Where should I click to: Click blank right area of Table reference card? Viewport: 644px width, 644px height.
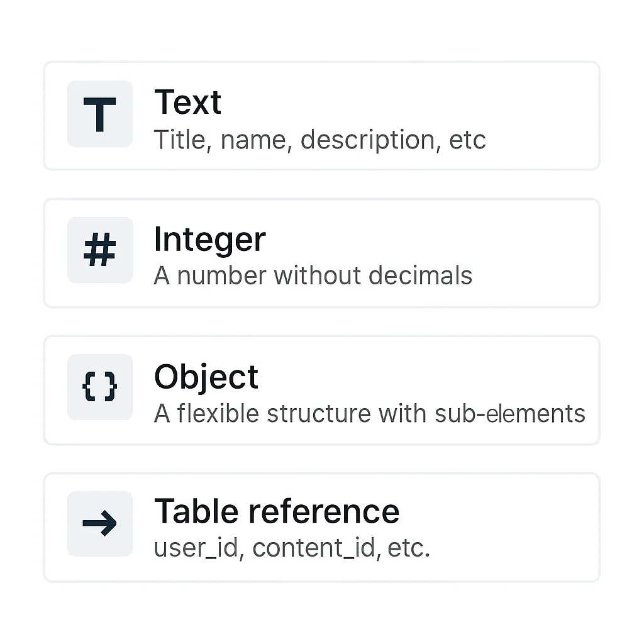click(513, 528)
